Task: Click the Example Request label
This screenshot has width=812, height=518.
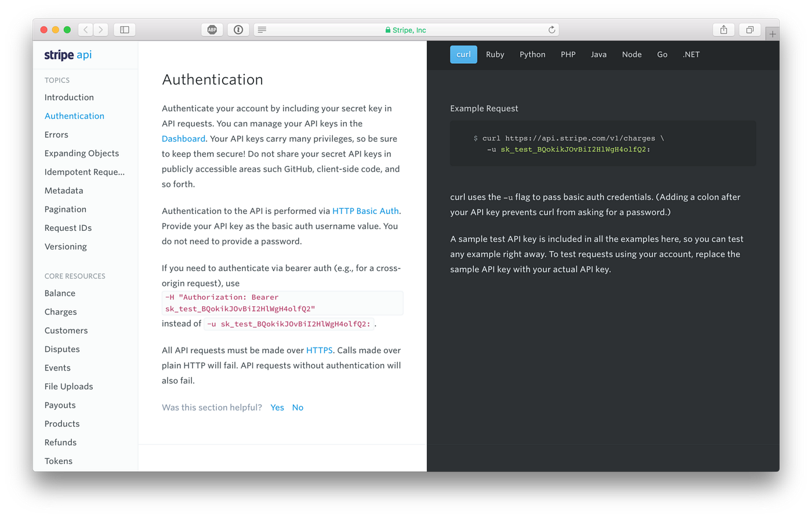Action: coord(484,108)
